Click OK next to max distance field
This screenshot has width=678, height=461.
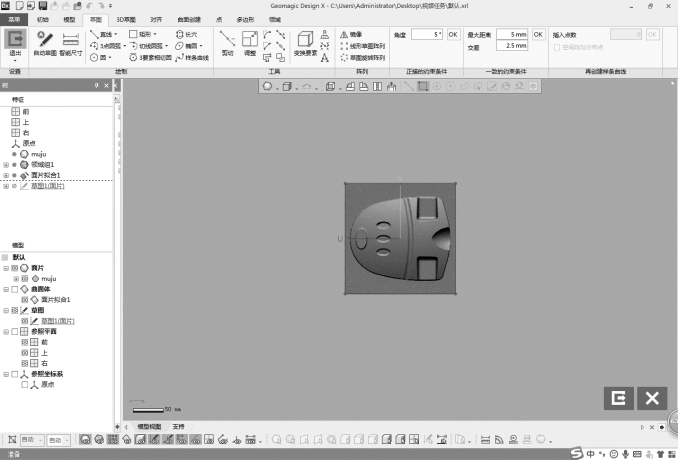(x=538, y=34)
